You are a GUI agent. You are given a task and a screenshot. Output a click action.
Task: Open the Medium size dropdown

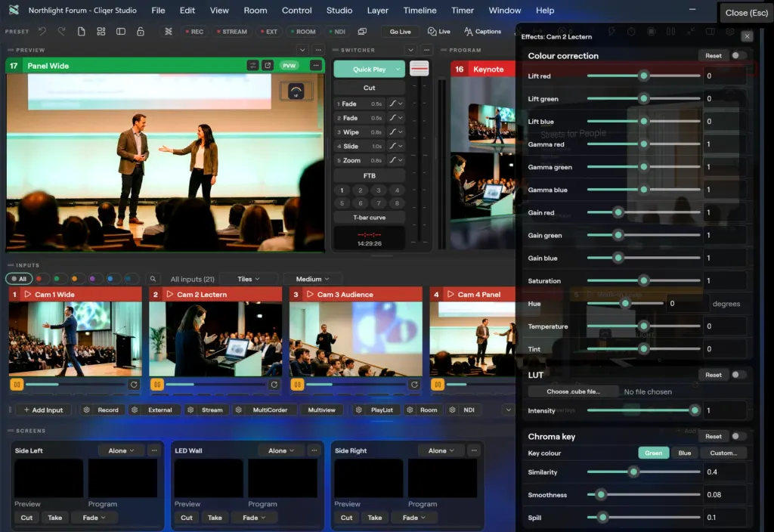pos(312,279)
